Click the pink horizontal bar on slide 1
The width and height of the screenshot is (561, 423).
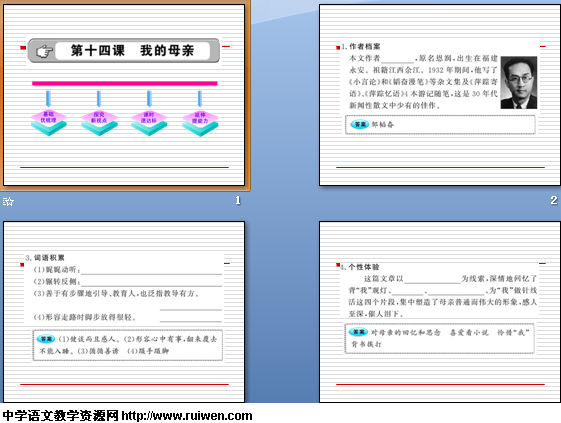125,83
